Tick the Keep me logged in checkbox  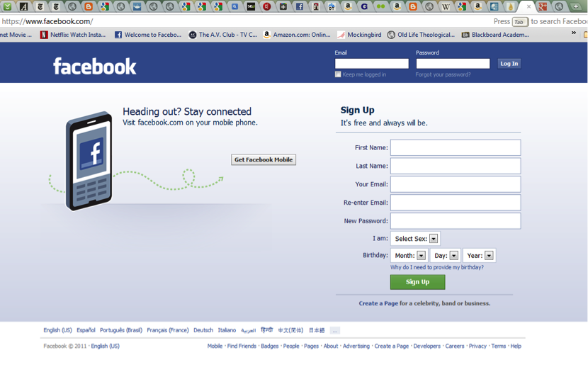point(338,74)
